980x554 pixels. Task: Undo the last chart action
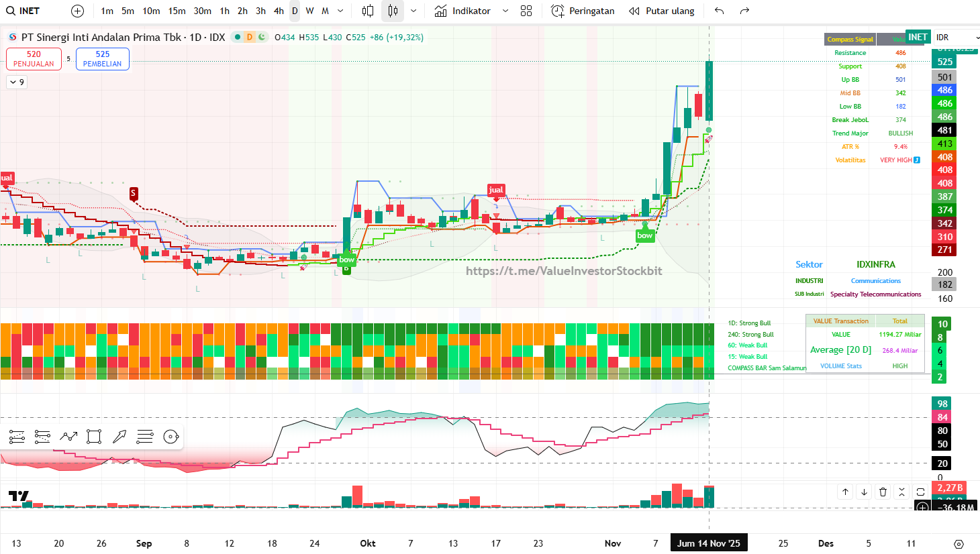tap(720, 11)
